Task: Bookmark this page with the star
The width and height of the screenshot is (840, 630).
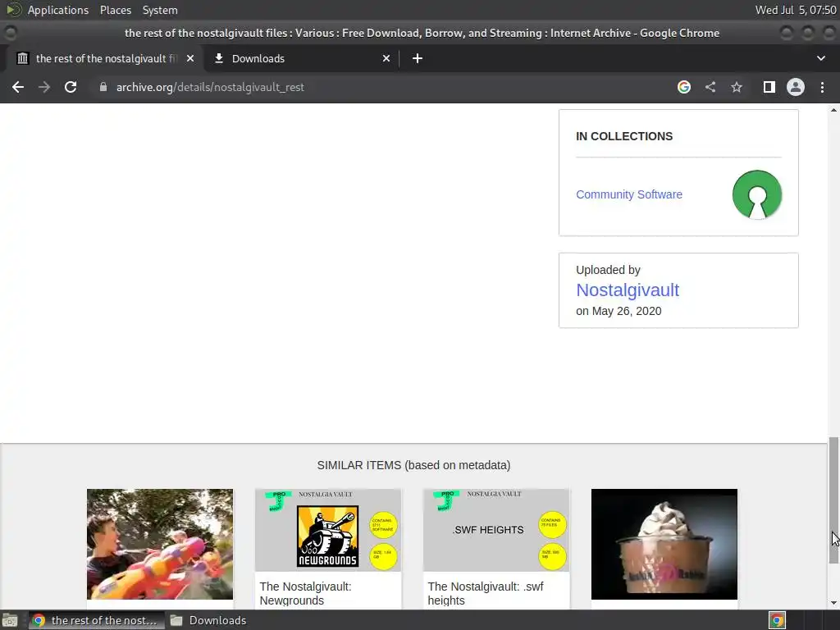Action: pyautogui.click(x=737, y=87)
